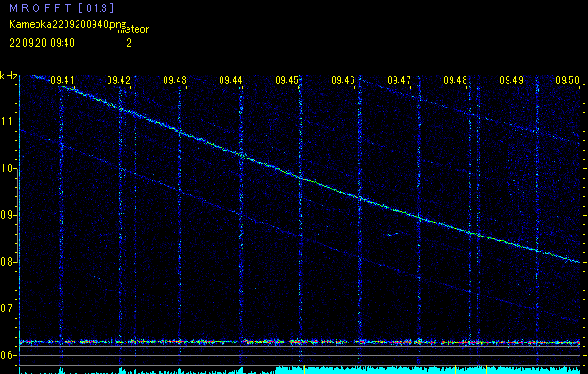Select the 09:46 time marker
The width and height of the screenshot is (588, 374).
343,80
